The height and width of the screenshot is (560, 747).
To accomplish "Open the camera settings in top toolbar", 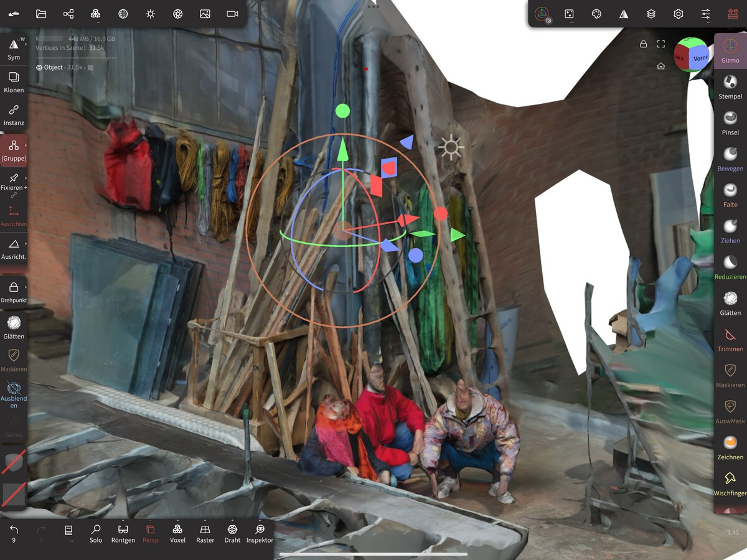I will pos(232,14).
